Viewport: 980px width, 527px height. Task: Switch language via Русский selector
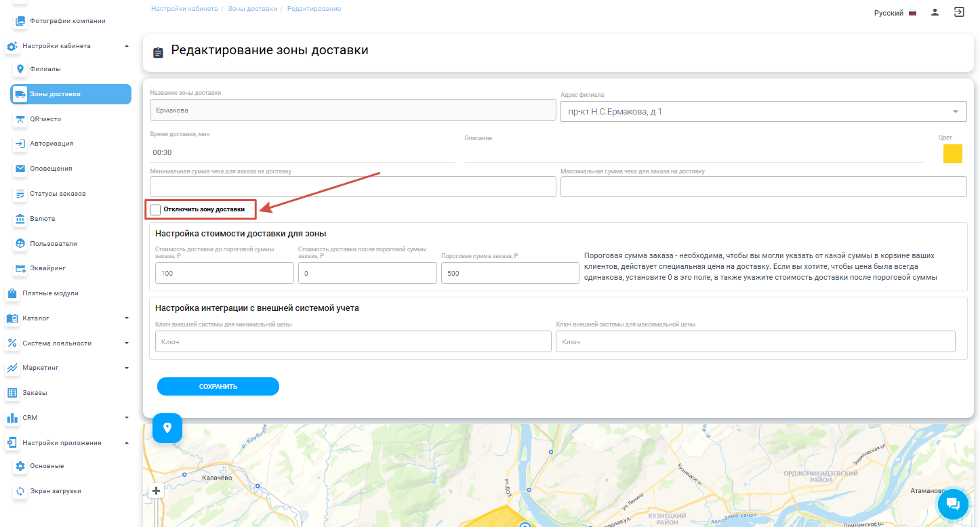pos(895,13)
